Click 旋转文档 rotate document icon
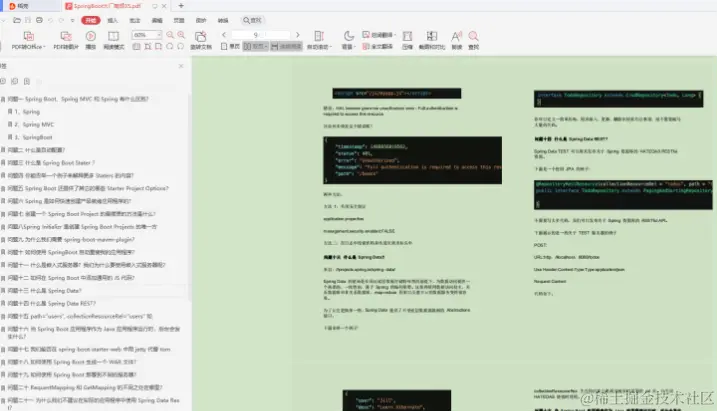Viewport: 720px width, 412px height. coord(201,40)
